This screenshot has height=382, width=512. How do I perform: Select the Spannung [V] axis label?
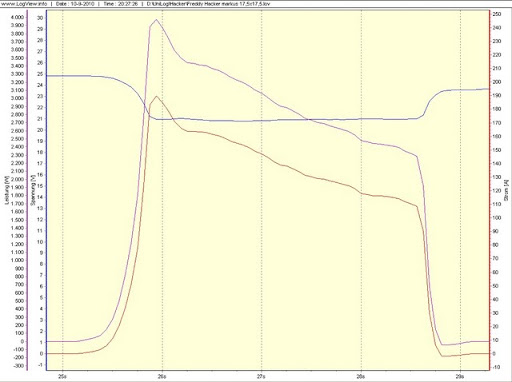point(33,190)
